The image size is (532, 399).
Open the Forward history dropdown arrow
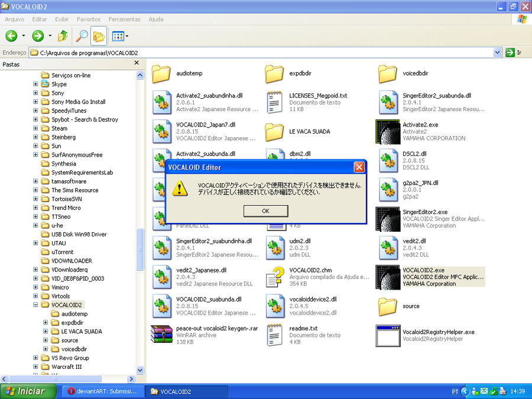click(50, 35)
